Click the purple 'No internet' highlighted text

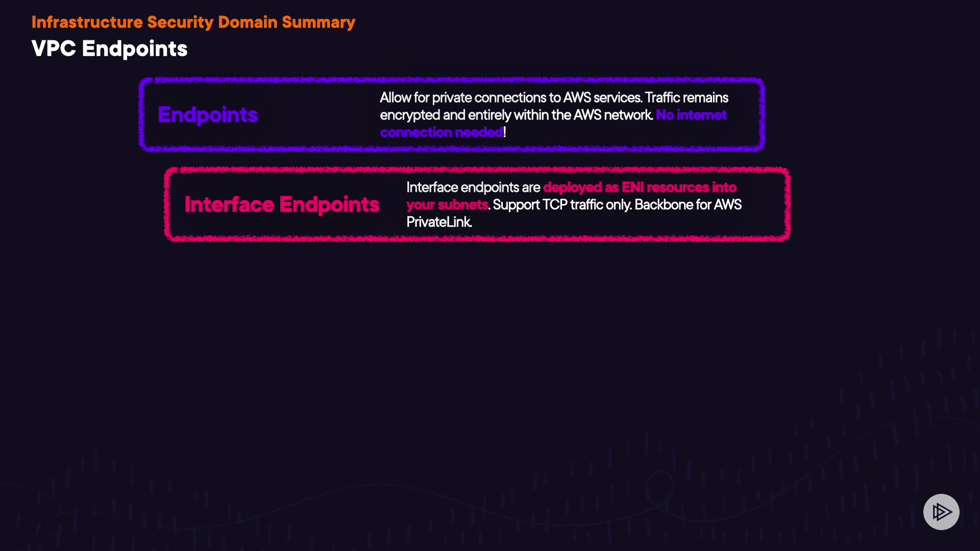[x=691, y=115]
